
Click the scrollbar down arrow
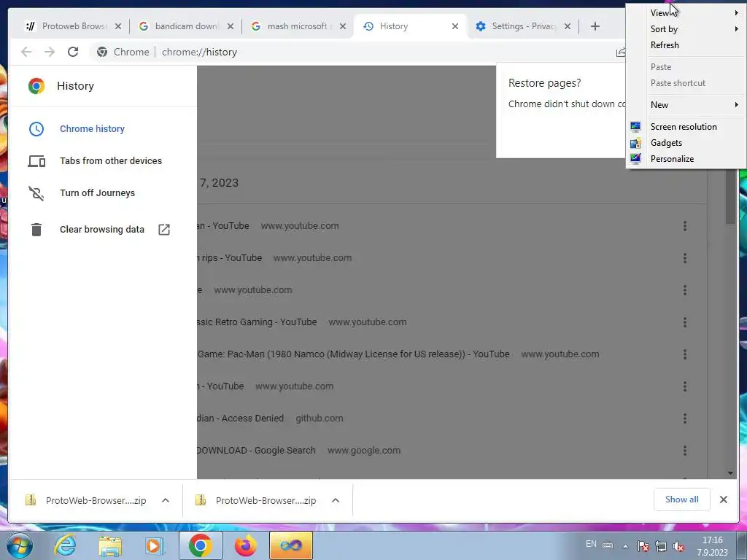coord(730,473)
